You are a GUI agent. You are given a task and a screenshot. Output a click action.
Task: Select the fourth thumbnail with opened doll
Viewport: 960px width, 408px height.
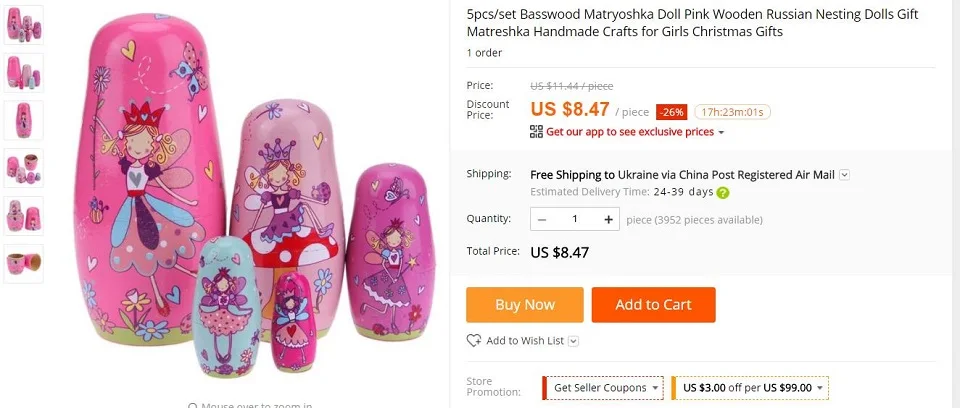point(24,168)
